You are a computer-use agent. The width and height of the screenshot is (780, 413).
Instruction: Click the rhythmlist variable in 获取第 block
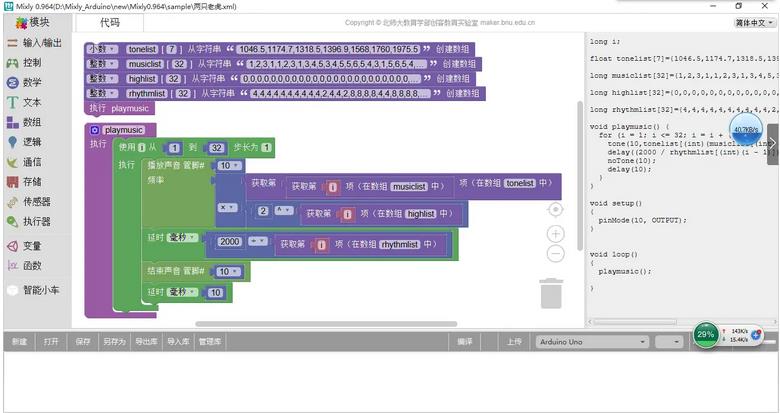tap(400, 244)
